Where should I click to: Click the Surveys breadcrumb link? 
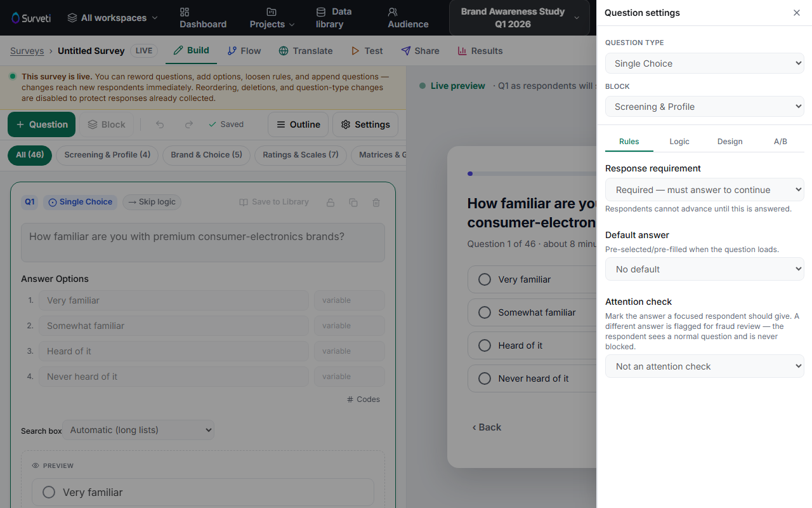pyautogui.click(x=27, y=51)
